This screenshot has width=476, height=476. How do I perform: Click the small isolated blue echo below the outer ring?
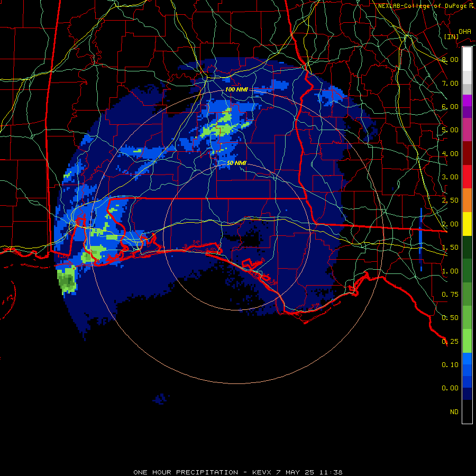pyautogui.click(x=161, y=399)
